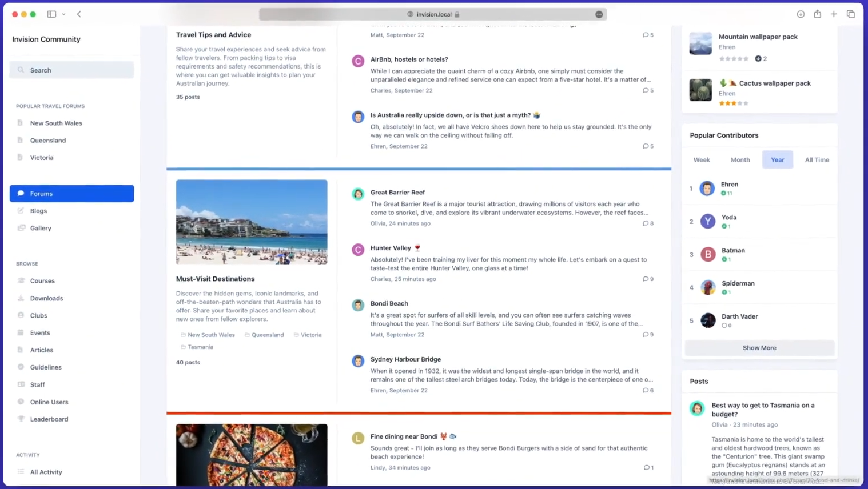Show the tab overview icon
The height and width of the screenshot is (489, 868).
(851, 14)
